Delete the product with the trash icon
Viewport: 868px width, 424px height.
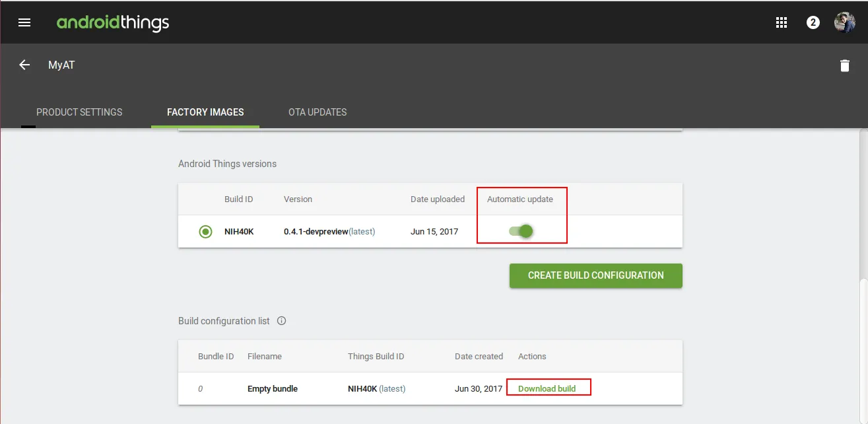coord(844,65)
